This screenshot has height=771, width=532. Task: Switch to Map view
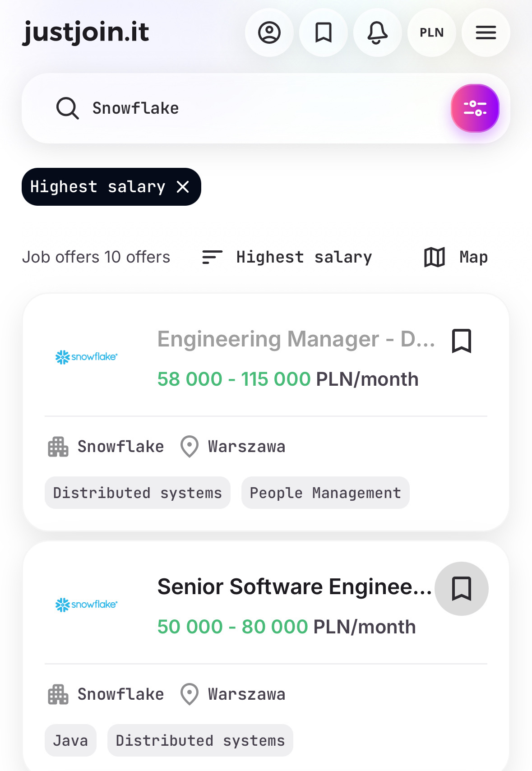[456, 257]
